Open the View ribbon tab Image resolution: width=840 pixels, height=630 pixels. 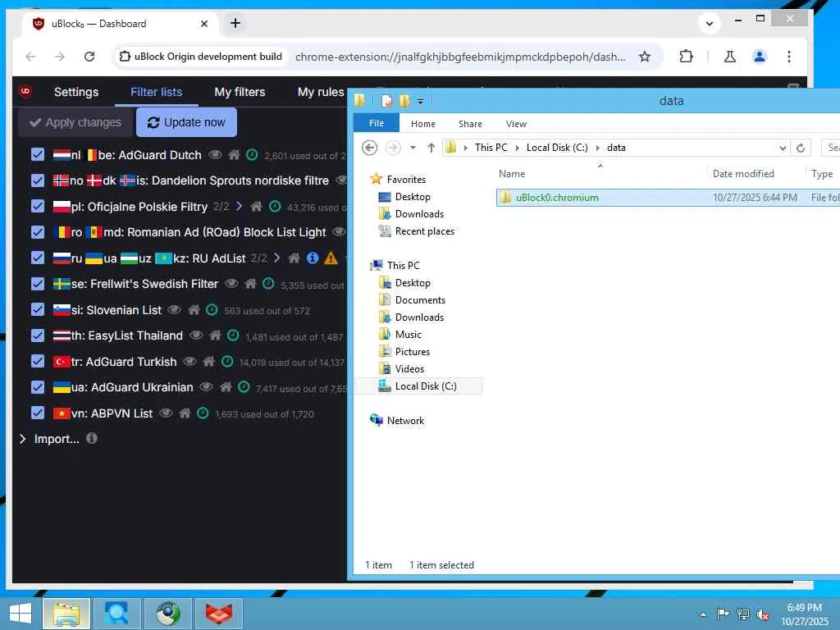coord(517,124)
